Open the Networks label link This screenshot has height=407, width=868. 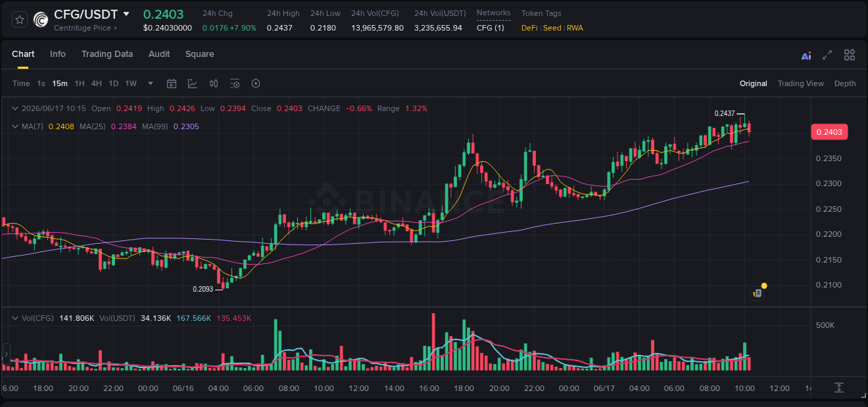point(494,13)
